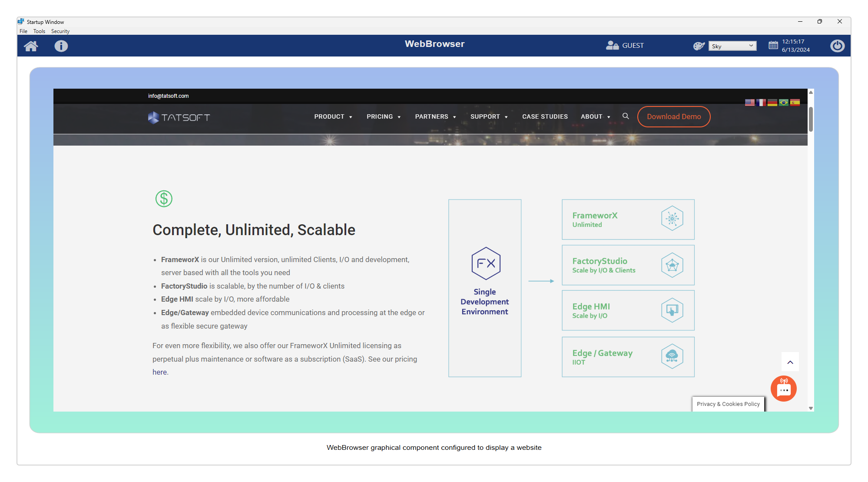Expand the SUPPORT menu

[x=489, y=116]
